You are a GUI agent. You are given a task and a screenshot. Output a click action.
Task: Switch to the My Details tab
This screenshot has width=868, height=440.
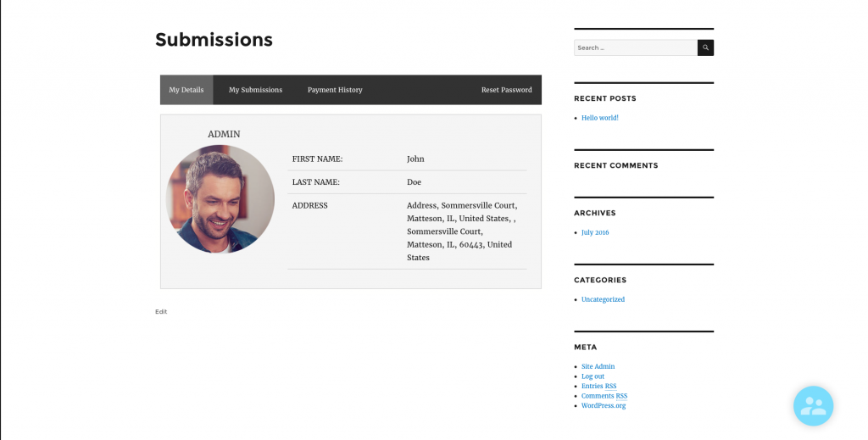(x=186, y=90)
